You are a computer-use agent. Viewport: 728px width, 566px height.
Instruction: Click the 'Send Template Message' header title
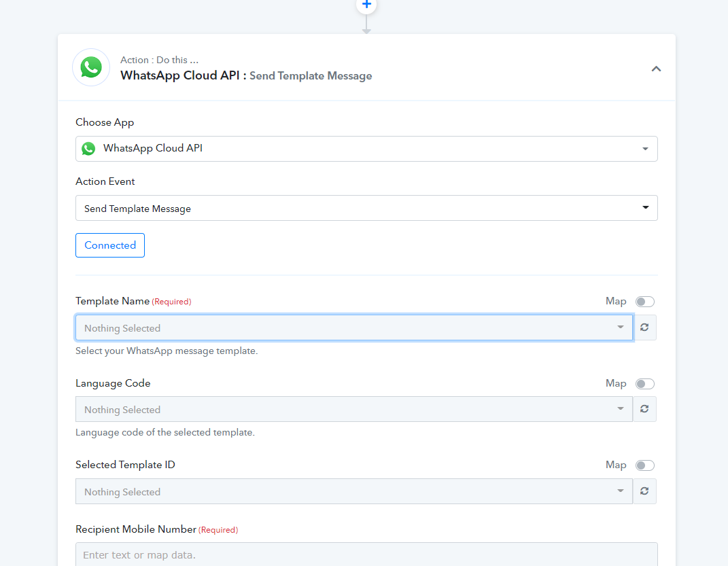click(311, 75)
